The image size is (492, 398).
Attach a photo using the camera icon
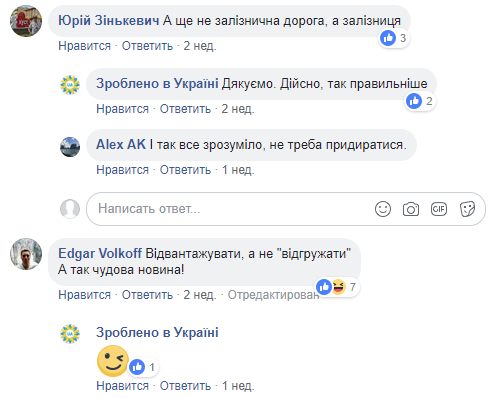[x=411, y=209]
